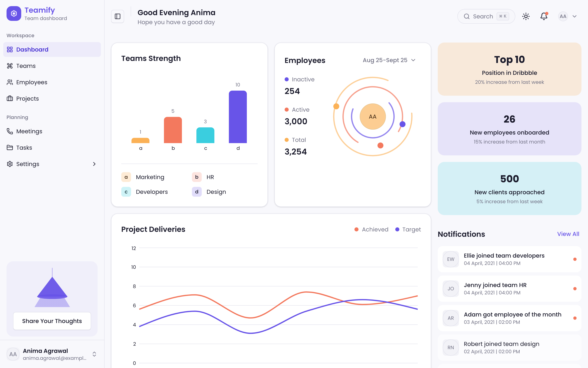Click the Projects briefcase icon

point(10,98)
